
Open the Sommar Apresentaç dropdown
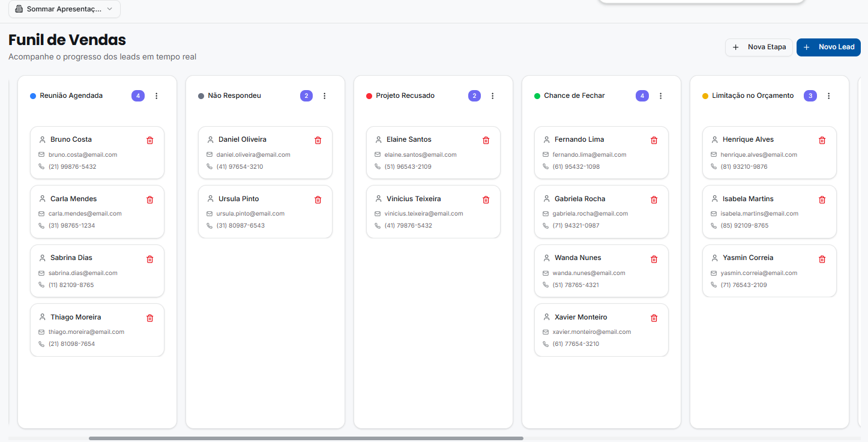(x=64, y=9)
